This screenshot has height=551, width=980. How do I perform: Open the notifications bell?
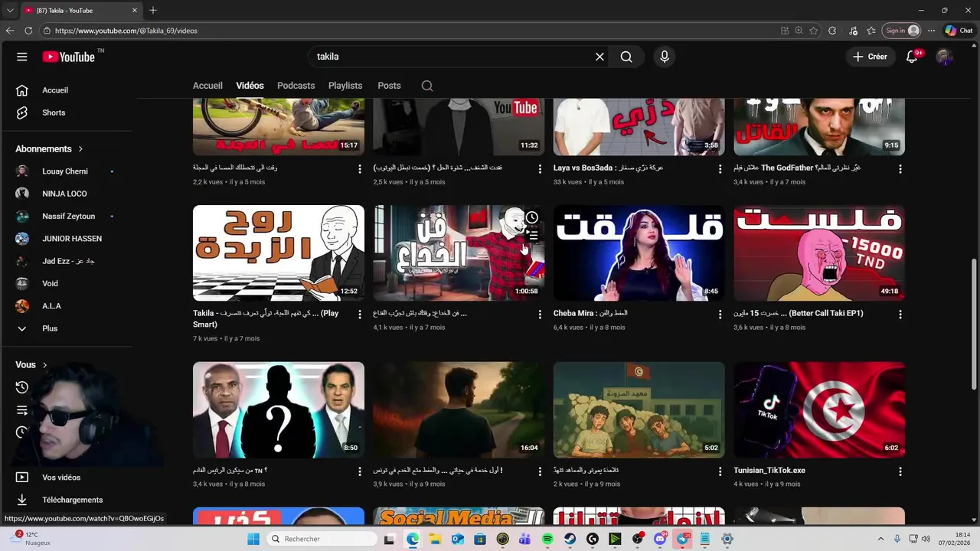[x=912, y=57]
